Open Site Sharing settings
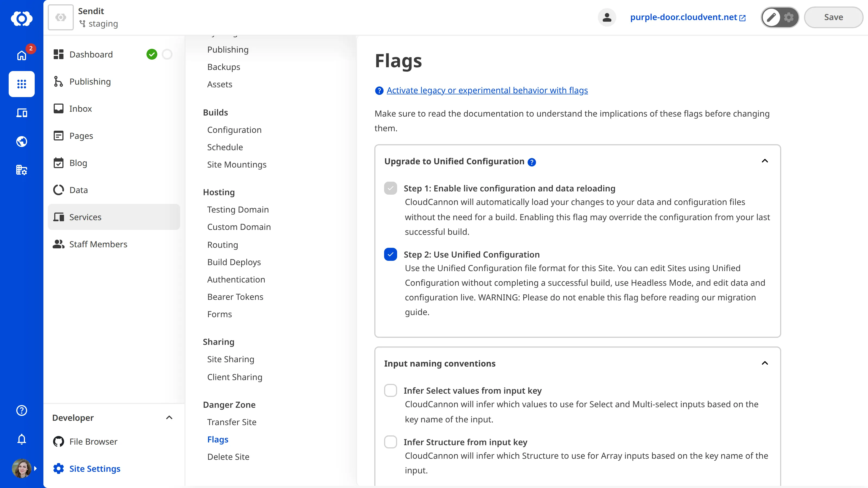The image size is (868, 488). [231, 359]
